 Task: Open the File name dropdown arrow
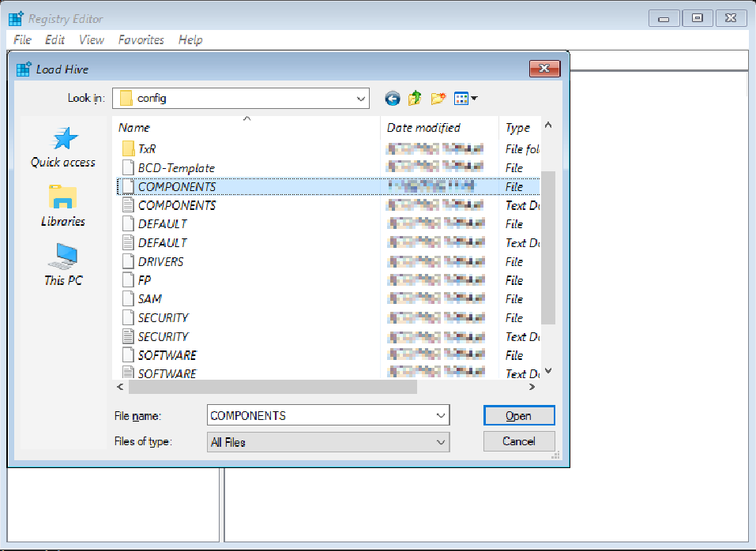[x=441, y=414]
